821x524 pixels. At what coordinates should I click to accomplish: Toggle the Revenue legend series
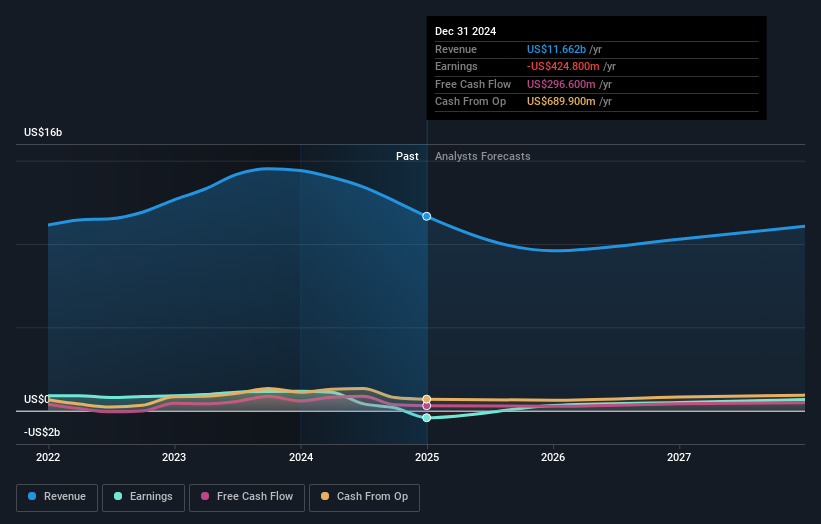pyautogui.click(x=57, y=497)
